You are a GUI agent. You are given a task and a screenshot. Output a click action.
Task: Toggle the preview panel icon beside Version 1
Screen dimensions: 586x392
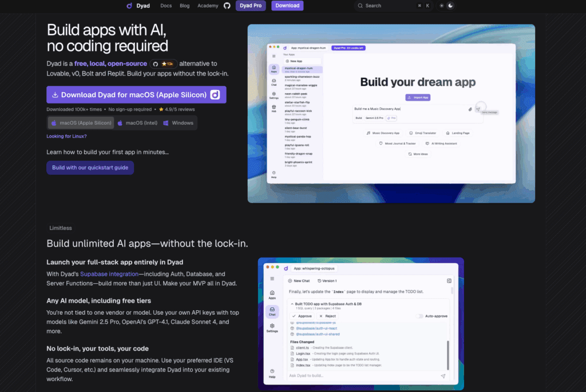(449, 280)
